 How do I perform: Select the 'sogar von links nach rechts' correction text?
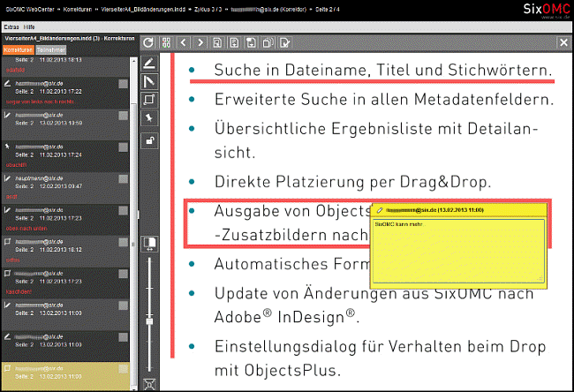(40, 102)
